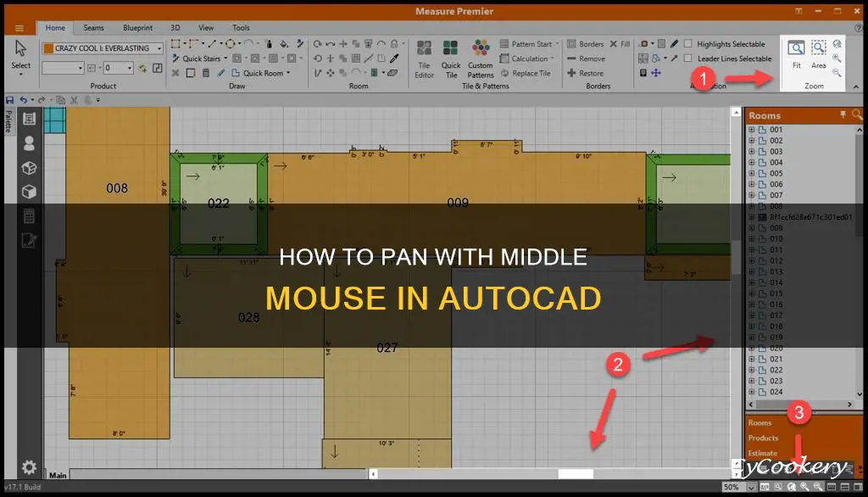Click the Borders button
This screenshot has width=868, height=497.
[585, 44]
